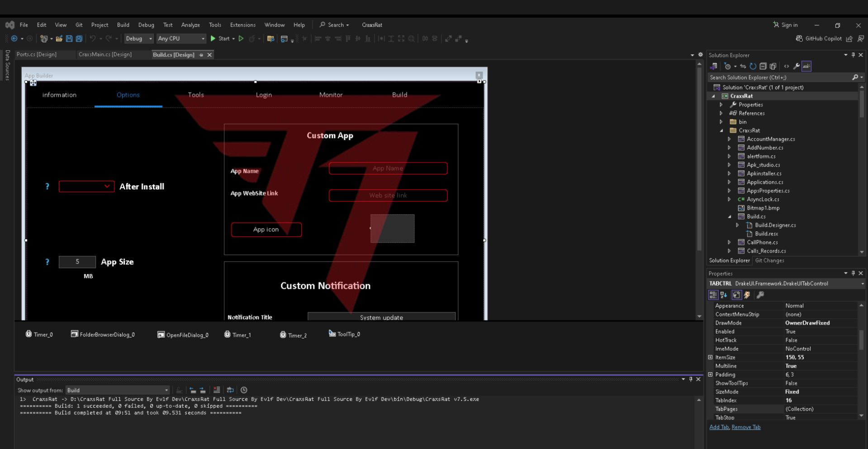The height and width of the screenshot is (449, 868).
Task: Toggle the Categorized view in Properties panel
Action: [x=713, y=295]
